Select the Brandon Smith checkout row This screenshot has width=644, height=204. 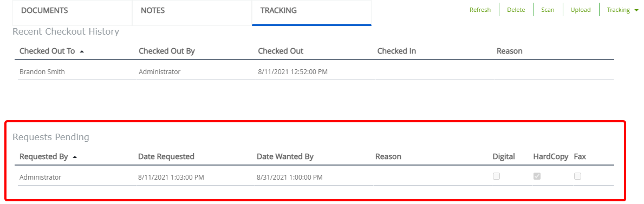pos(316,72)
